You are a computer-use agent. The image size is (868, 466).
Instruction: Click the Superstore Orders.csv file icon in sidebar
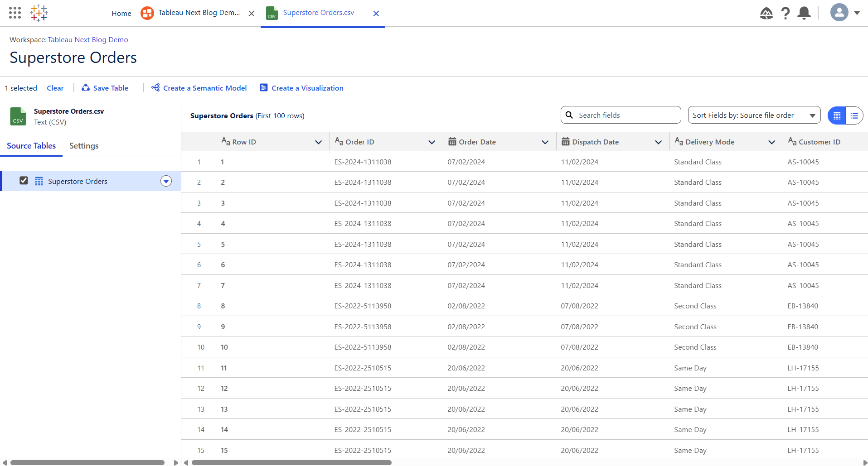18,116
